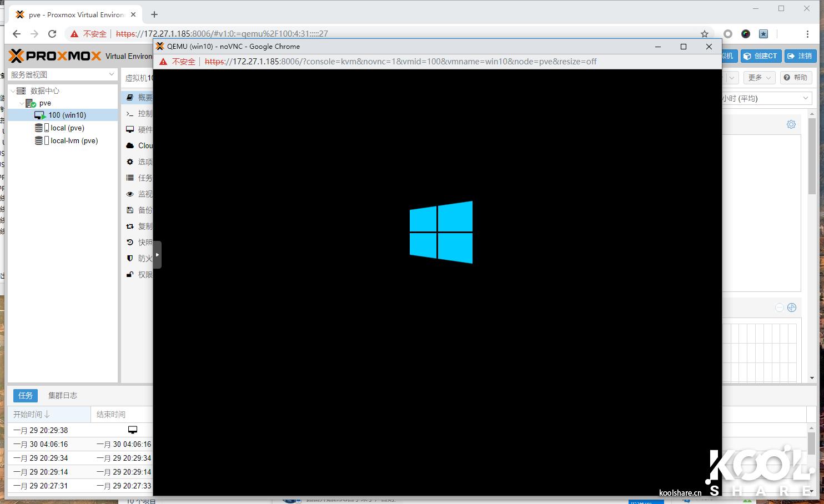This screenshot has width=824, height=504.
Task: Select the local (pve) storage
Action: (x=63, y=128)
